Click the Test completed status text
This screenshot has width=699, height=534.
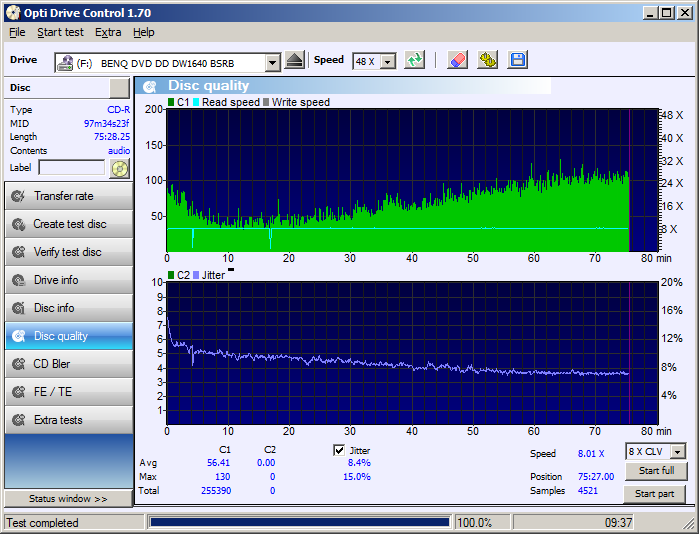click(42, 523)
